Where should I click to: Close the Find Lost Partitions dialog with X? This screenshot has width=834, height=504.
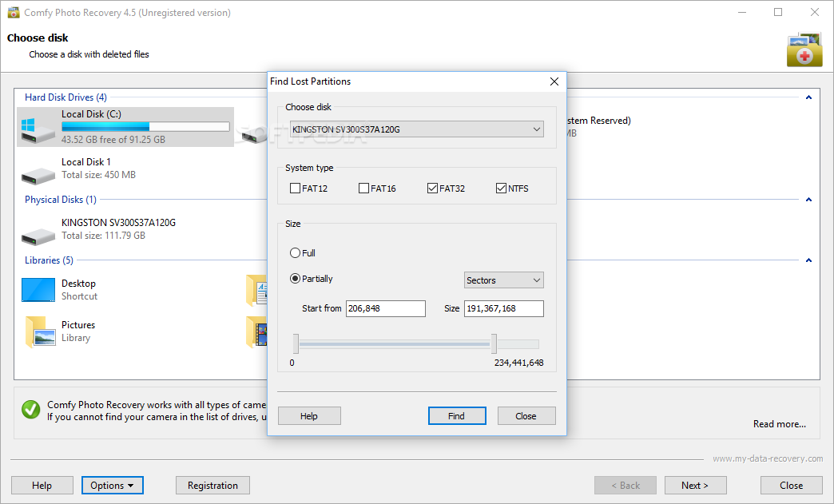tap(554, 81)
